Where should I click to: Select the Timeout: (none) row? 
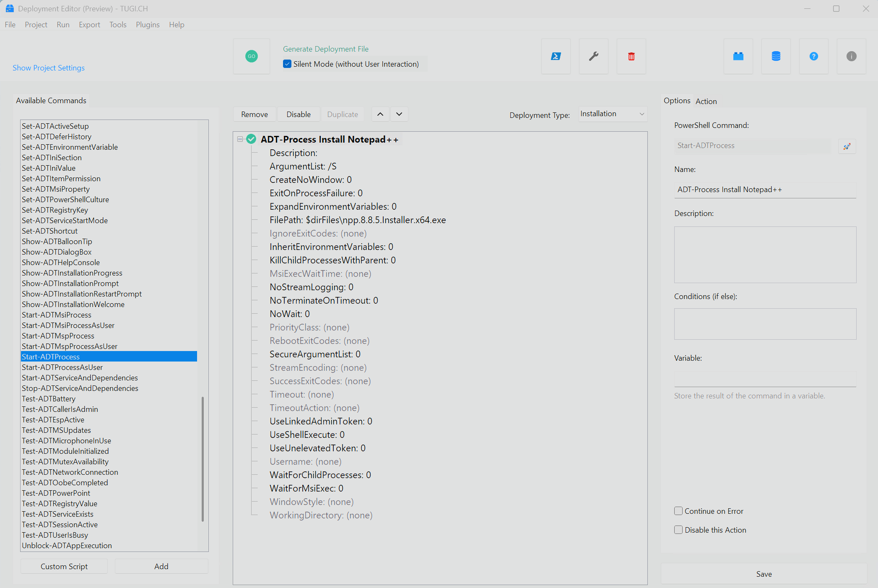pos(302,394)
